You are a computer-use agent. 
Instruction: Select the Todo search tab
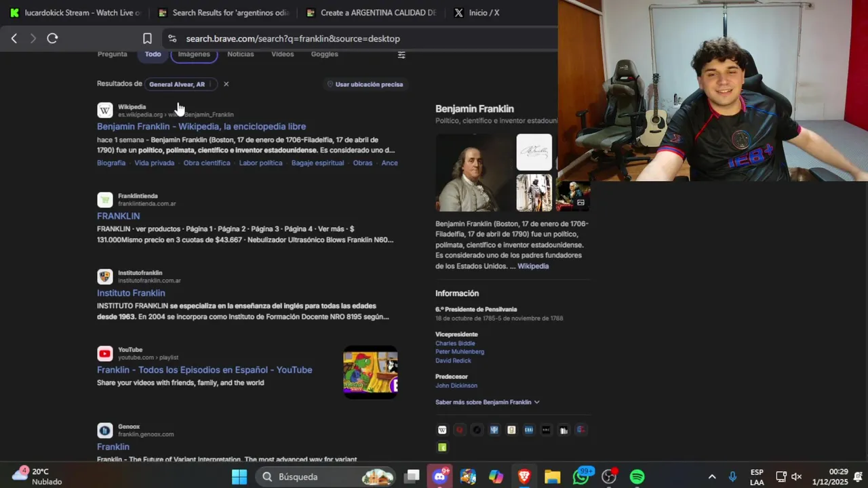click(153, 54)
